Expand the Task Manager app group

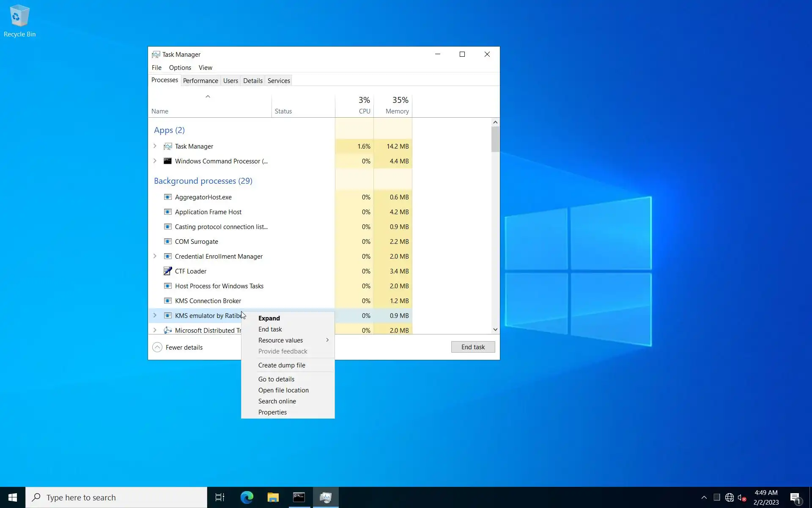tap(155, 146)
